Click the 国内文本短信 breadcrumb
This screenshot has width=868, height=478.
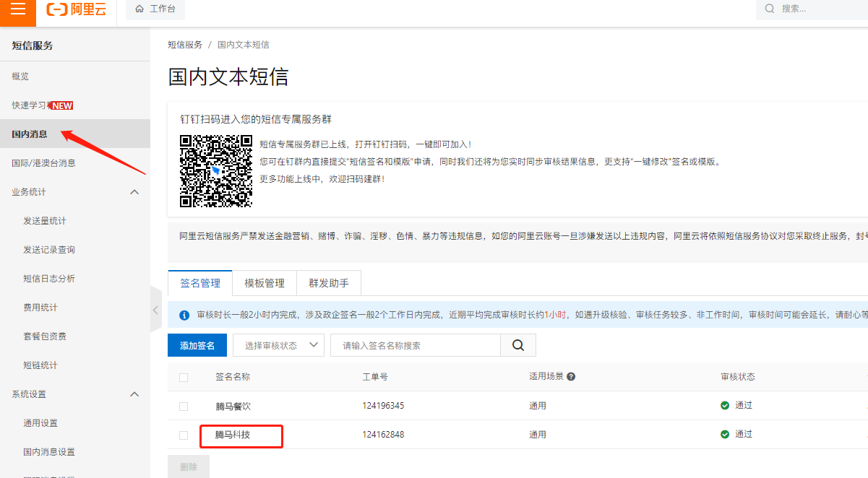(x=243, y=45)
